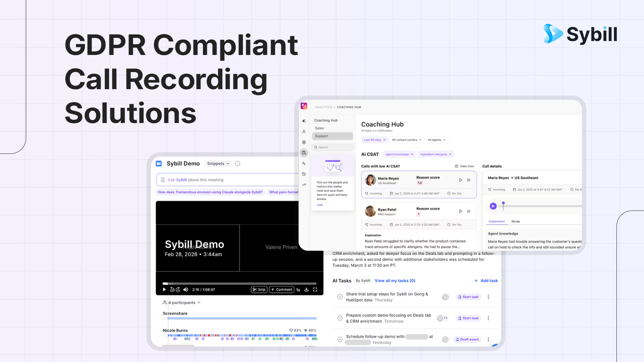Open the settings gear sidebar icon

click(x=304, y=142)
